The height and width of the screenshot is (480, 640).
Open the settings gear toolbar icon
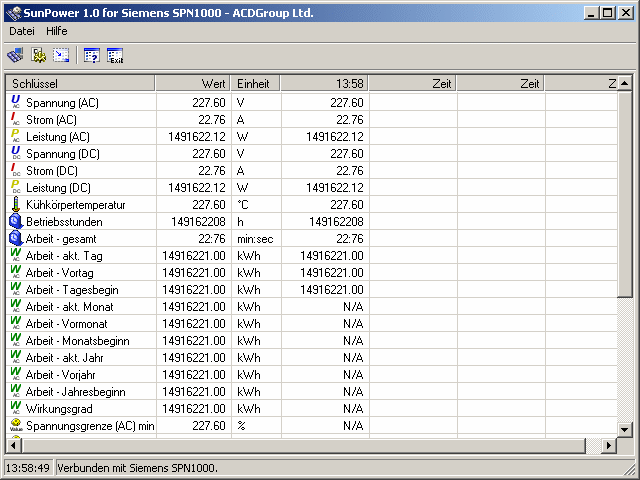[x=38, y=56]
